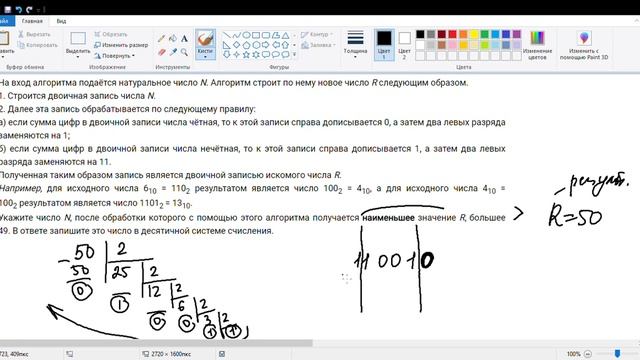640x360 pixels.
Task: Open shape Fill (Заливка) dropdown
Action: click(318, 45)
